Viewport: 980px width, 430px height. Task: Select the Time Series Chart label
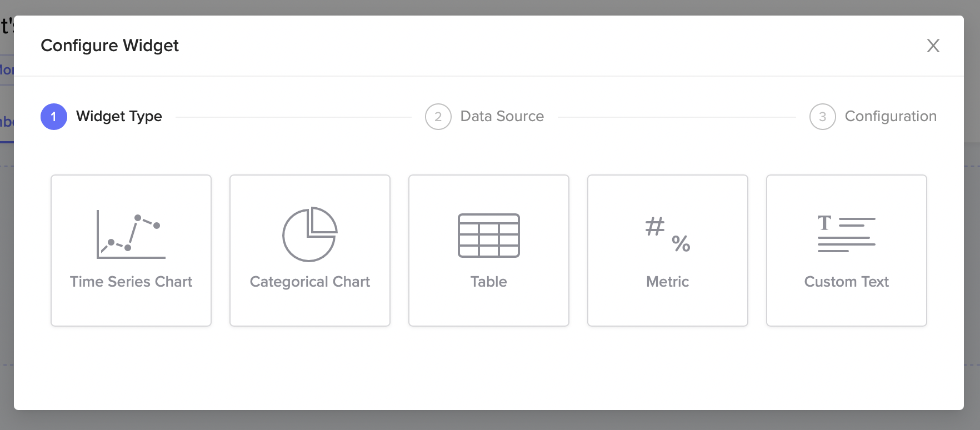131,282
